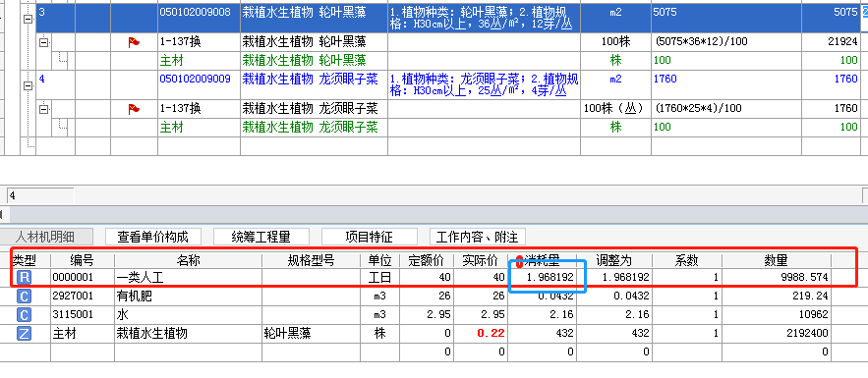Screen dimensions: 868x378
Task: Click the code 3115001
Action: 74,315
